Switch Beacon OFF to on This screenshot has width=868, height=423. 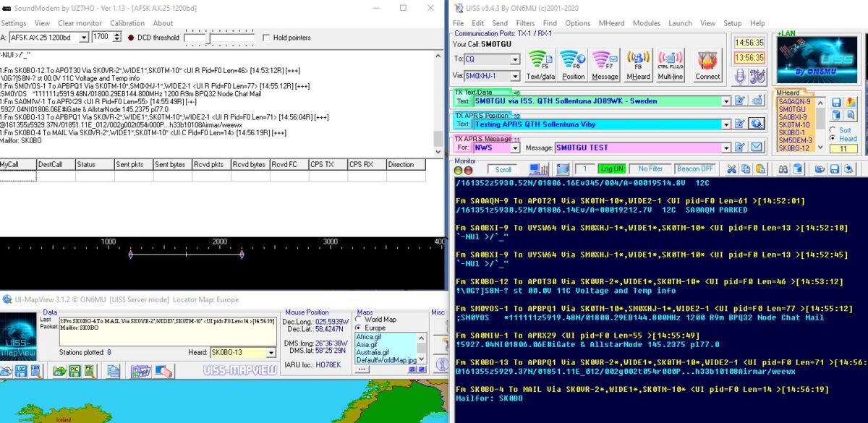[697, 168]
